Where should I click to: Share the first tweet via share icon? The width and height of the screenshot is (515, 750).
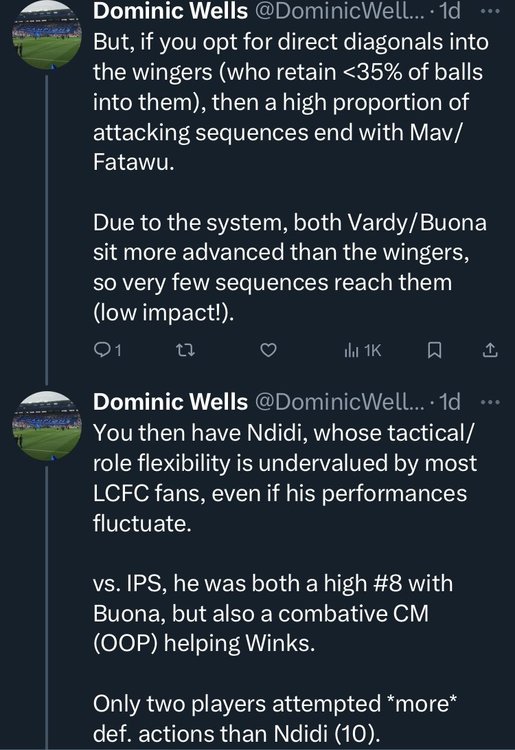coord(490,351)
